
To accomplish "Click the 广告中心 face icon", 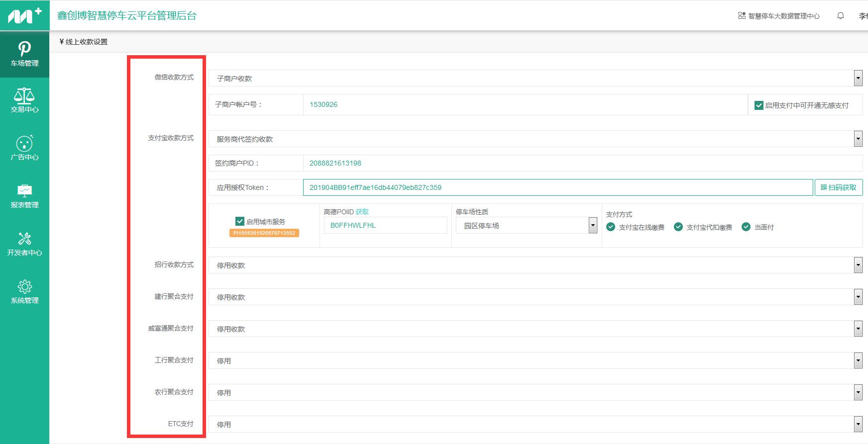I will point(24,143).
